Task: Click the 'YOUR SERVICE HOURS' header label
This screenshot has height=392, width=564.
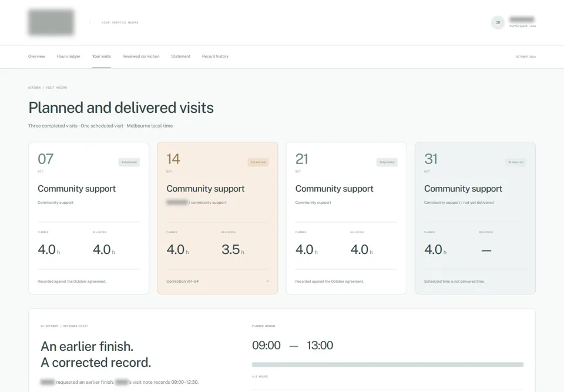Action: pos(120,23)
